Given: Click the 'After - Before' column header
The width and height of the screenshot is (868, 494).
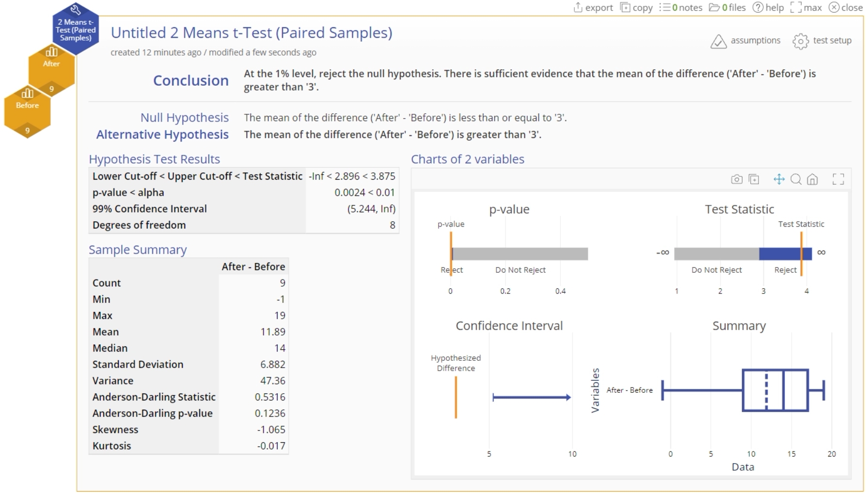Looking at the screenshot, I should 253,267.
